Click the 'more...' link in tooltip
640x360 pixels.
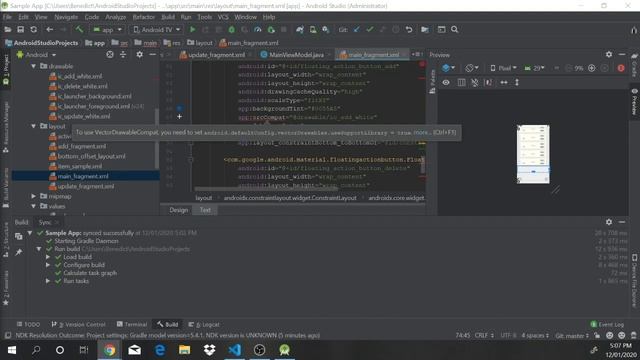click(422, 132)
